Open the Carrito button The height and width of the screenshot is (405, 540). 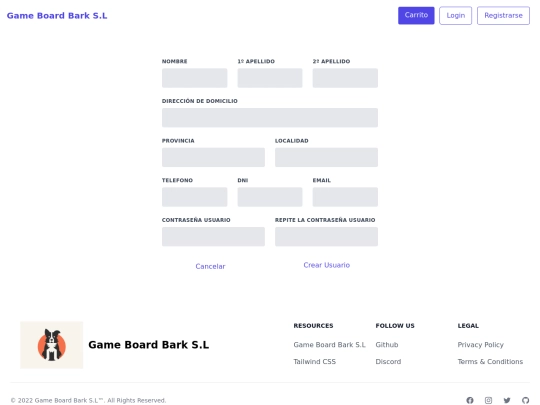point(416,15)
